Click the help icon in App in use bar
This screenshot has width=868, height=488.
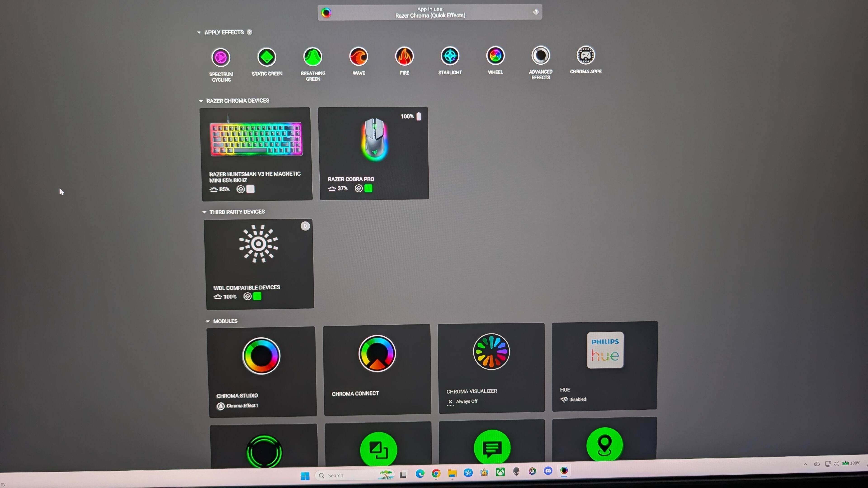click(536, 12)
